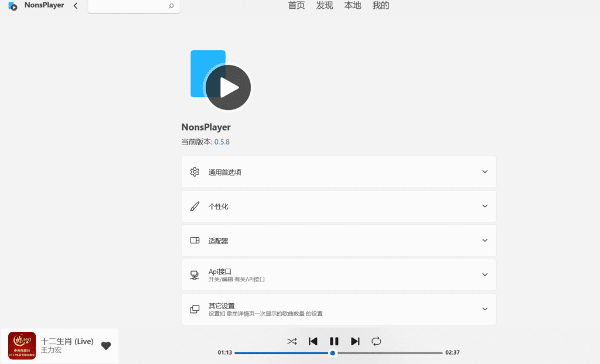The image size is (600, 364).
Task: Go back using the back arrow
Action: tap(76, 6)
